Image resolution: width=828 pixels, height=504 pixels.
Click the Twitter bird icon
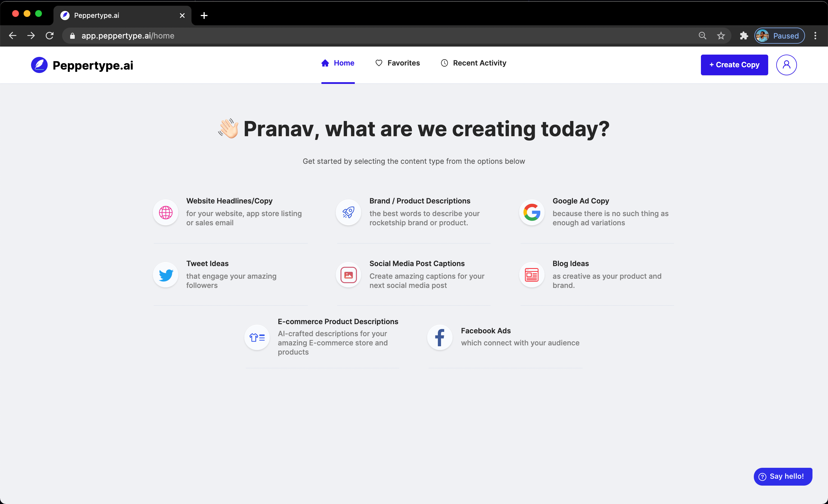click(x=165, y=275)
